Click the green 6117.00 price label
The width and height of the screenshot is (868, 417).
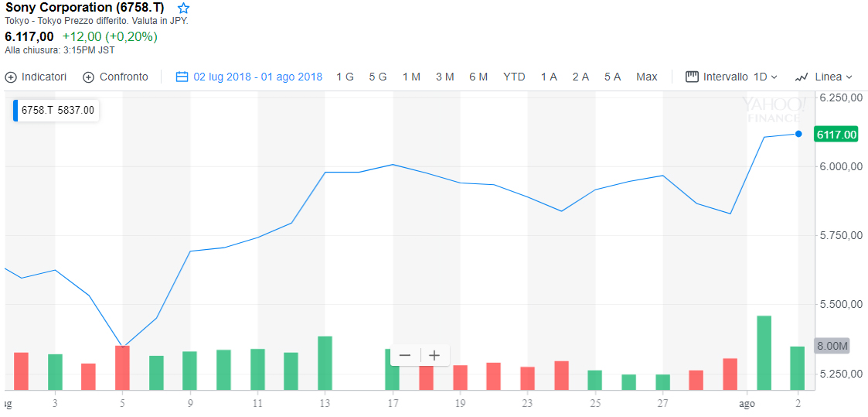click(837, 134)
